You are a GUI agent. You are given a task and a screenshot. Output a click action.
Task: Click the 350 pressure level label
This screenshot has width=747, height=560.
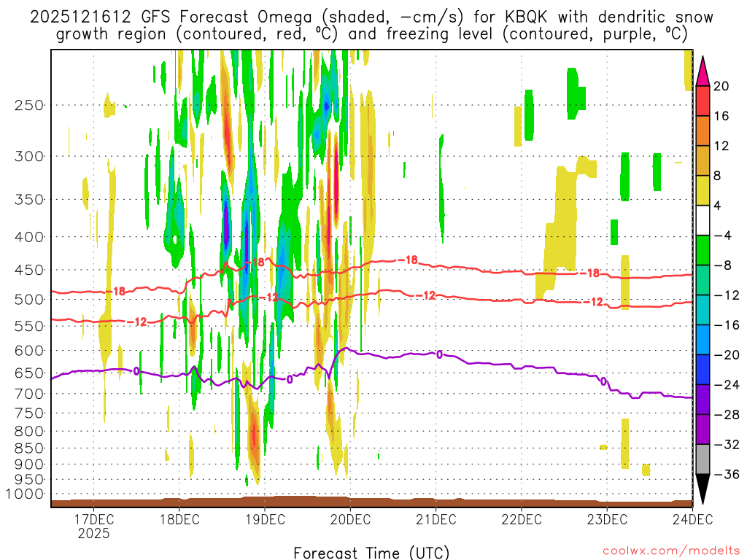tap(29, 200)
